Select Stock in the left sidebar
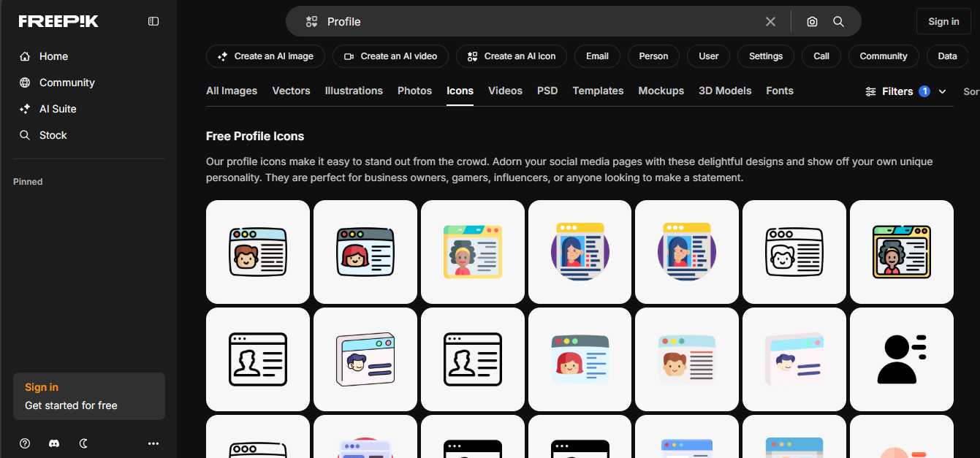The width and height of the screenshot is (980, 458). pyautogui.click(x=54, y=134)
